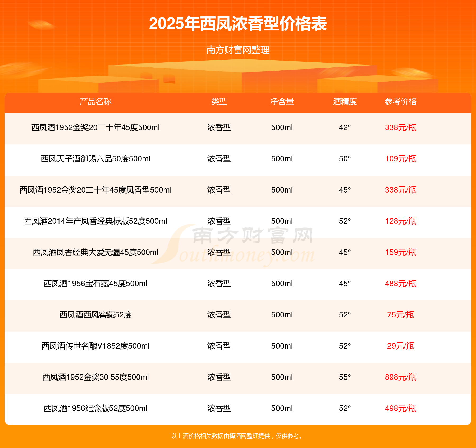Select the "产品名称" column header

click(95, 102)
